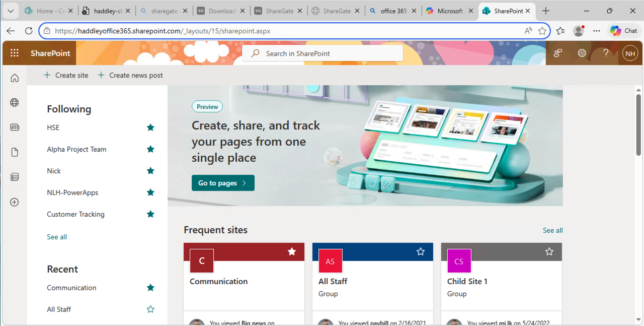This screenshot has height=326, width=644.
Task: Click the AS tile on All Staff card
Action: [330, 261]
